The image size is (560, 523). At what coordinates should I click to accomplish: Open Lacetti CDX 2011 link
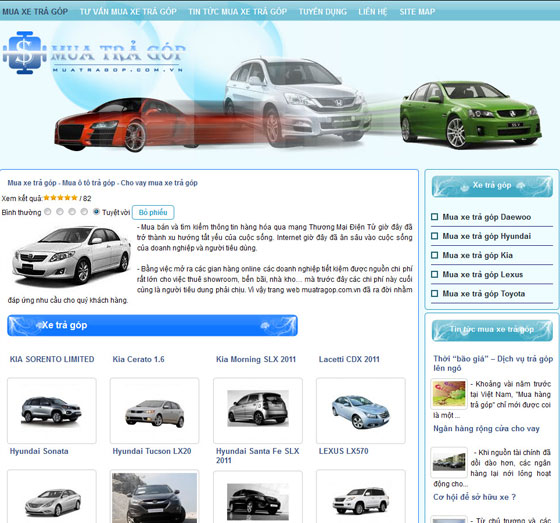pyautogui.click(x=349, y=359)
